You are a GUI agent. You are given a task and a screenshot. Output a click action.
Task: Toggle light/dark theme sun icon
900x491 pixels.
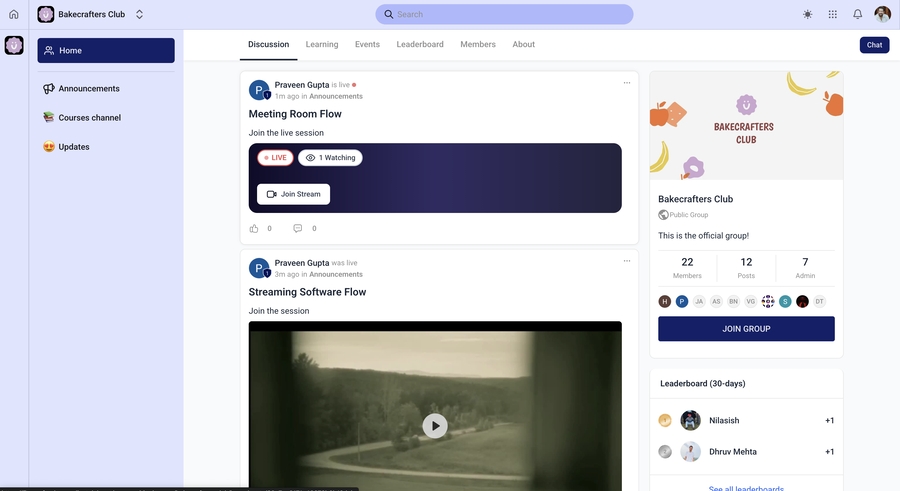(x=808, y=14)
